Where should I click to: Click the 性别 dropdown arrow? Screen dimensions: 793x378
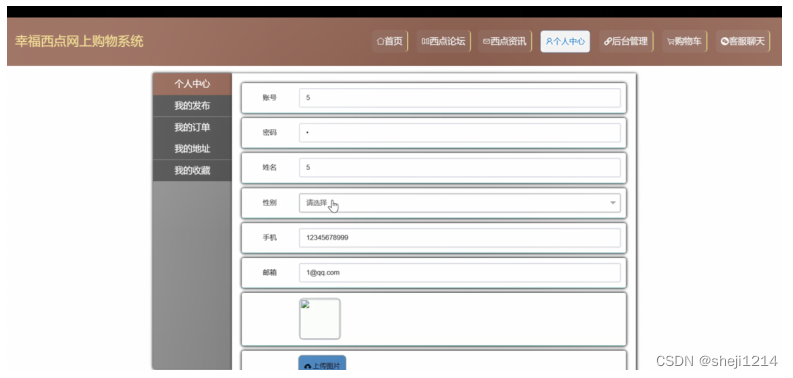613,203
